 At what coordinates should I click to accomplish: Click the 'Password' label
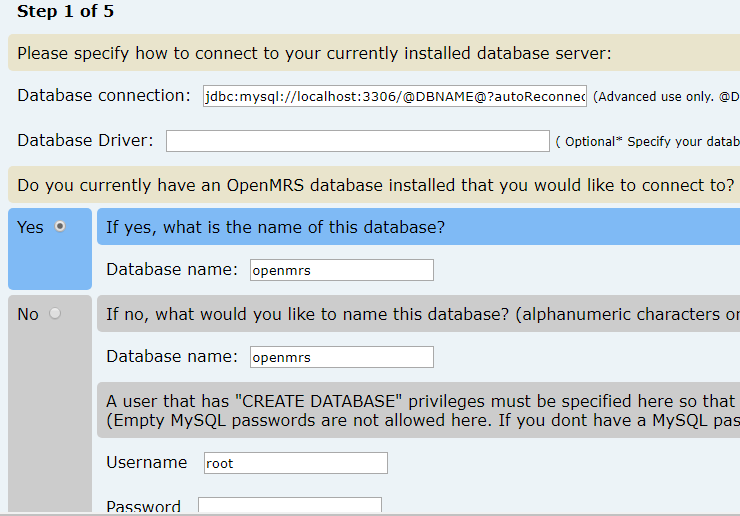pyautogui.click(x=143, y=506)
